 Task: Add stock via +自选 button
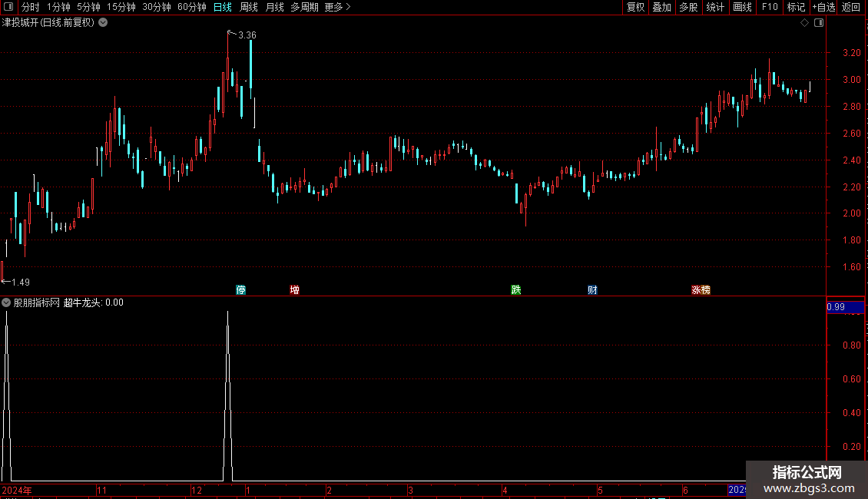pyautogui.click(x=823, y=7)
